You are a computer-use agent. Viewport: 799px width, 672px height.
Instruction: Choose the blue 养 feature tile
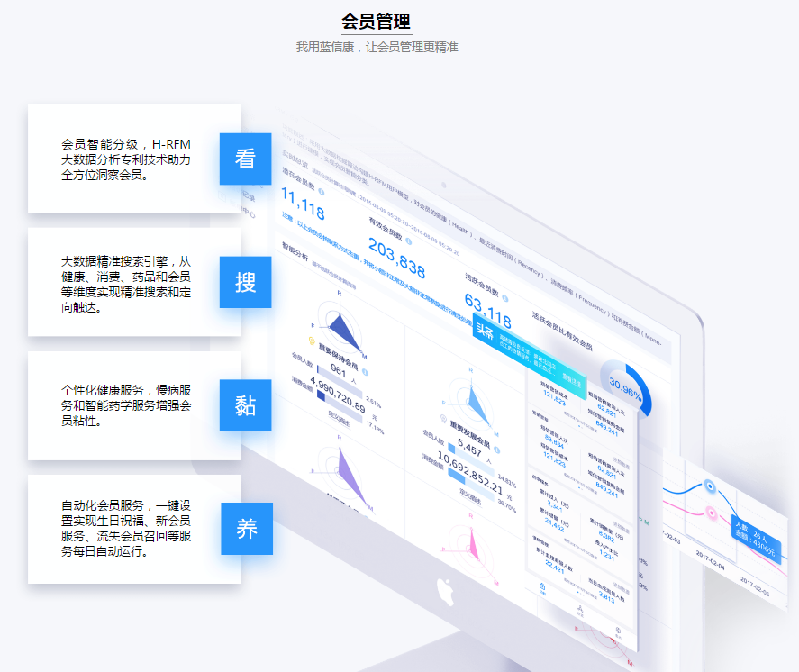247,529
